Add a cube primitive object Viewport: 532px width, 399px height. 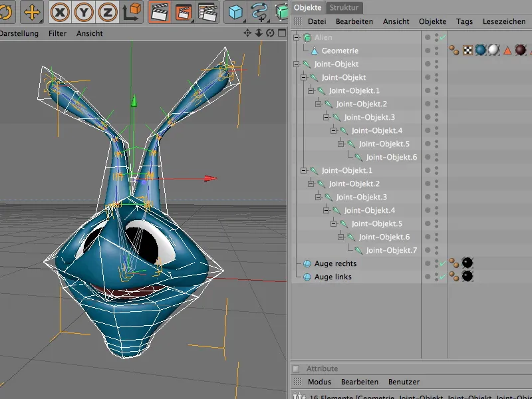coord(236,13)
